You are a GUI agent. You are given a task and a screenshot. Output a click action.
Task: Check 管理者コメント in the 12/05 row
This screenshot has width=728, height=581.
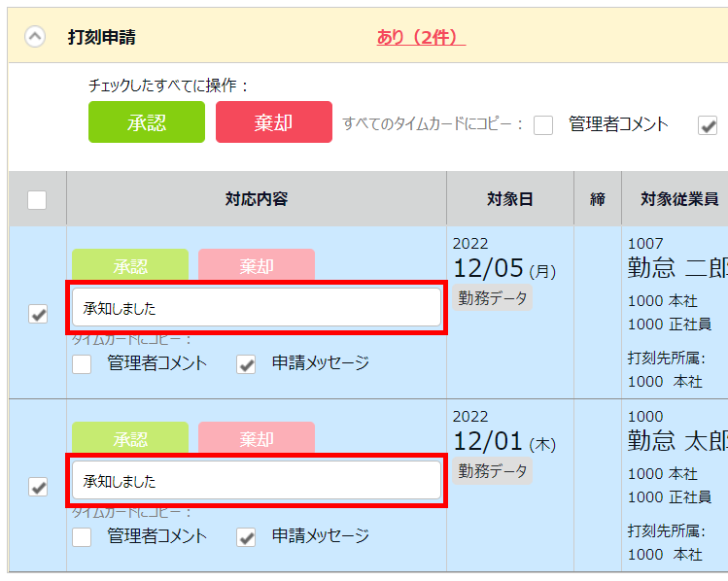click(x=83, y=364)
